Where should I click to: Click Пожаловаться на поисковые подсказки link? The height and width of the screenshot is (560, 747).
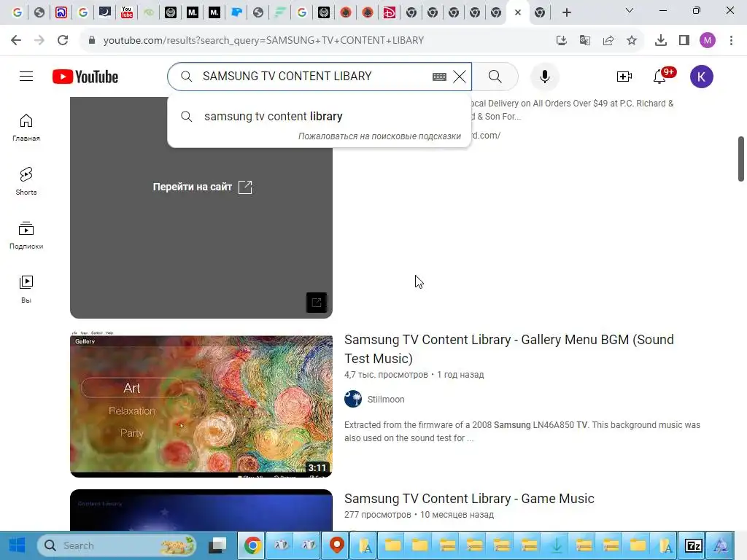[379, 136]
